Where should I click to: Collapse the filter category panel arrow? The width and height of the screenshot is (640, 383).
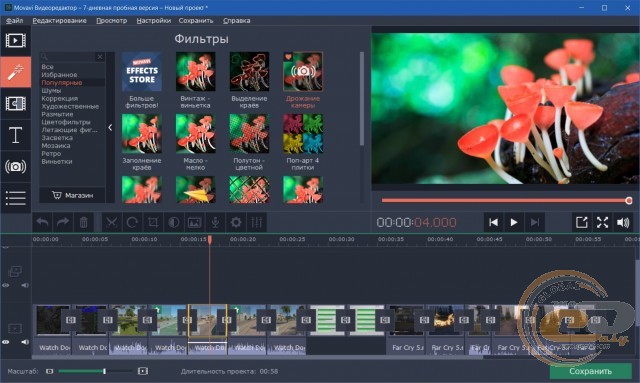pyautogui.click(x=110, y=128)
